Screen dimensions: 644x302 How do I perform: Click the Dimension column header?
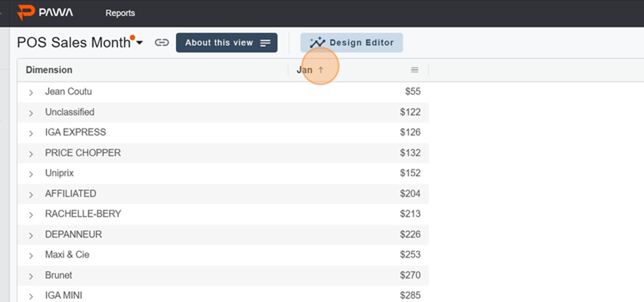(x=49, y=70)
